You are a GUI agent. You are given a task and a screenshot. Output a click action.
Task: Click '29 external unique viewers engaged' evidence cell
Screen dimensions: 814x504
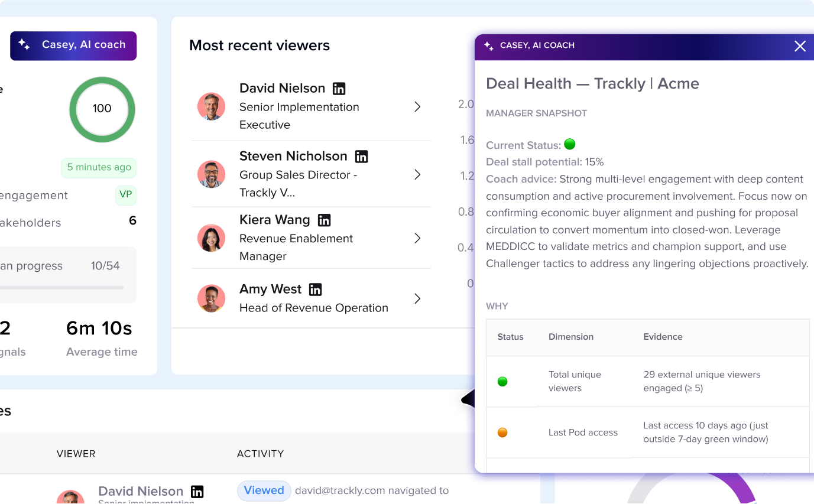click(x=702, y=381)
